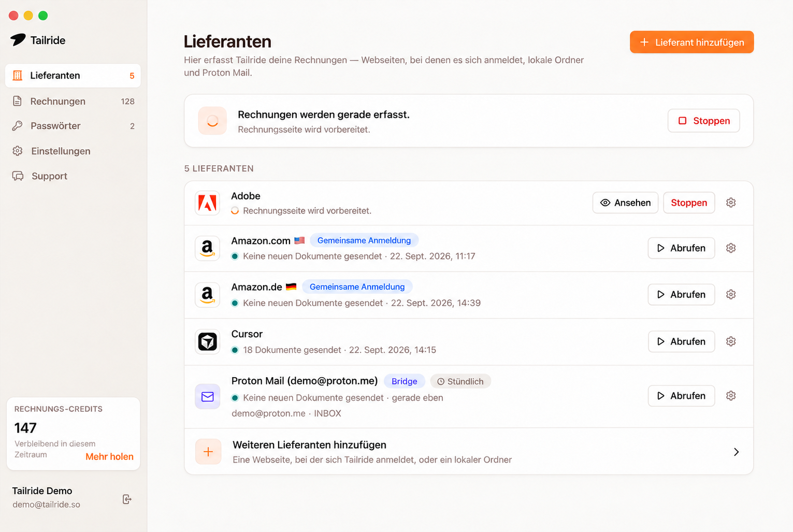Click the text '18 Dokumente gesendet'
This screenshot has height=532, width=793.
292,350
